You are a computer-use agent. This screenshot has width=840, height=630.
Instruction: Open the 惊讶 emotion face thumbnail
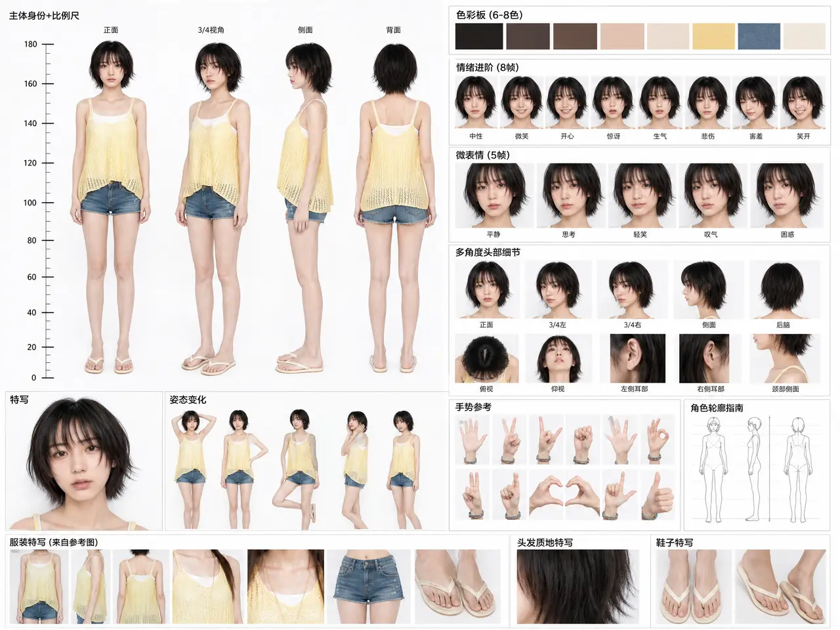(x=613, y=103)
